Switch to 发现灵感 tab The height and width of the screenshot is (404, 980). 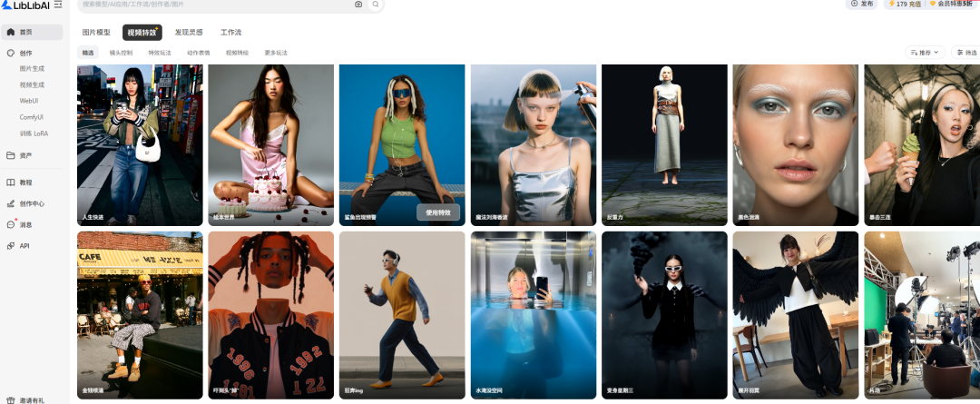point(189,33)
